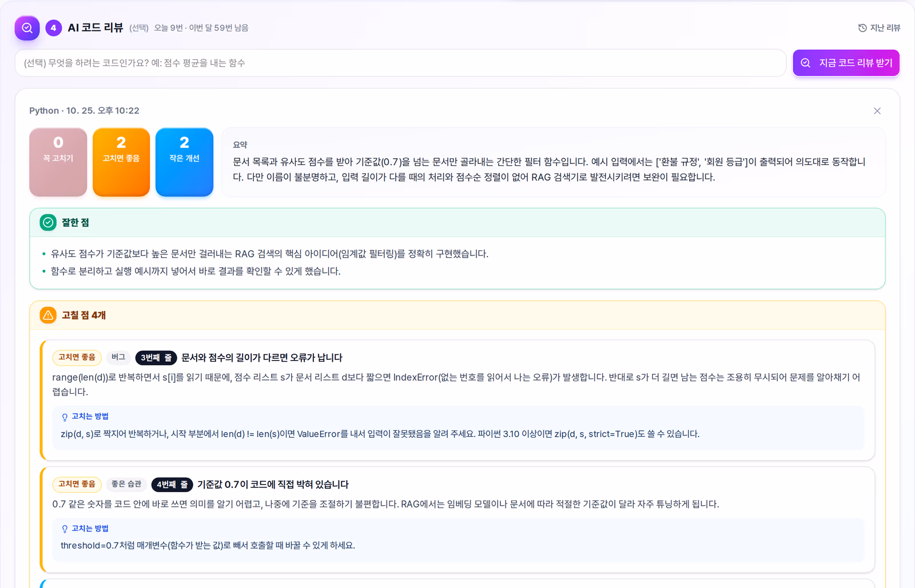This screenshot has height=588, width=915.
Task: Select the blue 2 작은 개선 count card
Action: click(x=184, y=162)
